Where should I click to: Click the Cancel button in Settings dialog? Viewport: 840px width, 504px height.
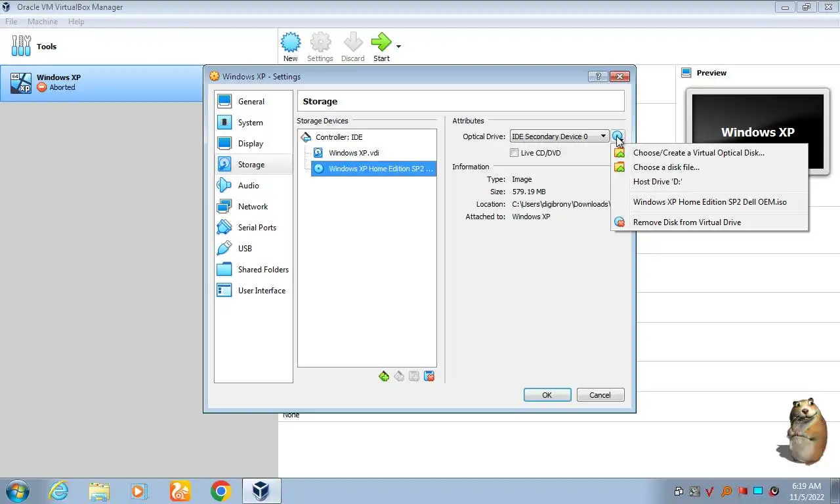click(600, 395)
